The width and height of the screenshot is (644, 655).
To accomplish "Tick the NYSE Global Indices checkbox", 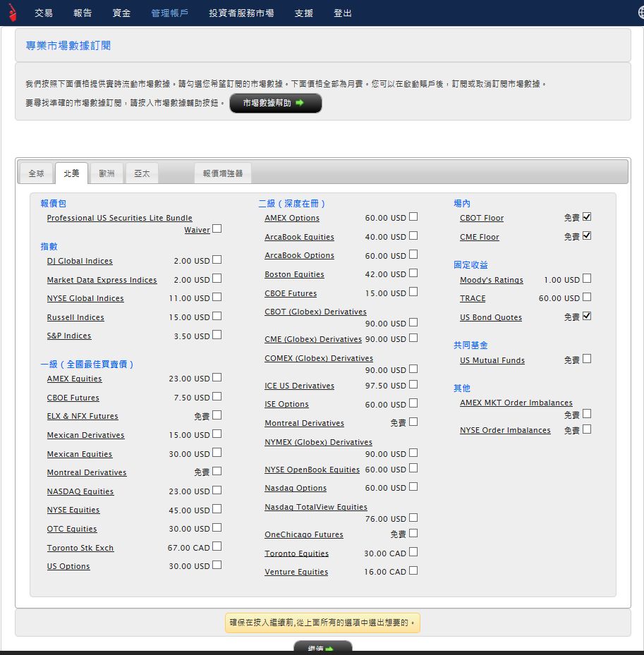I will [x=217, y=297].
